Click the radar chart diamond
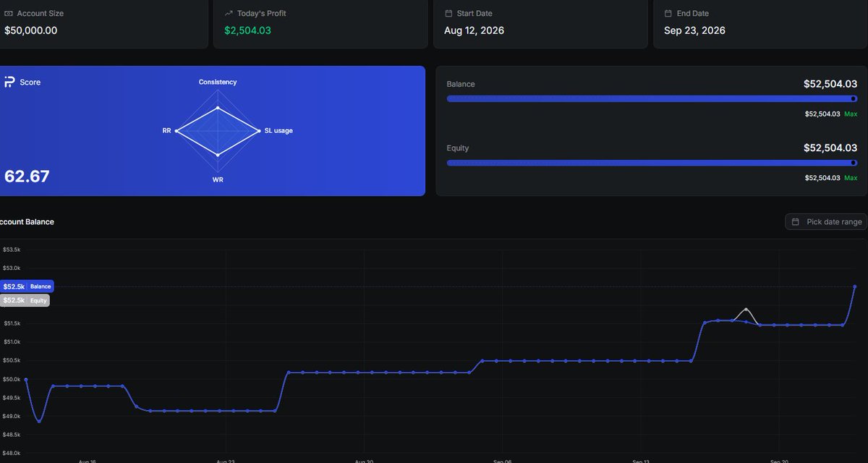The image size is (868, 463). click(218, 131)
